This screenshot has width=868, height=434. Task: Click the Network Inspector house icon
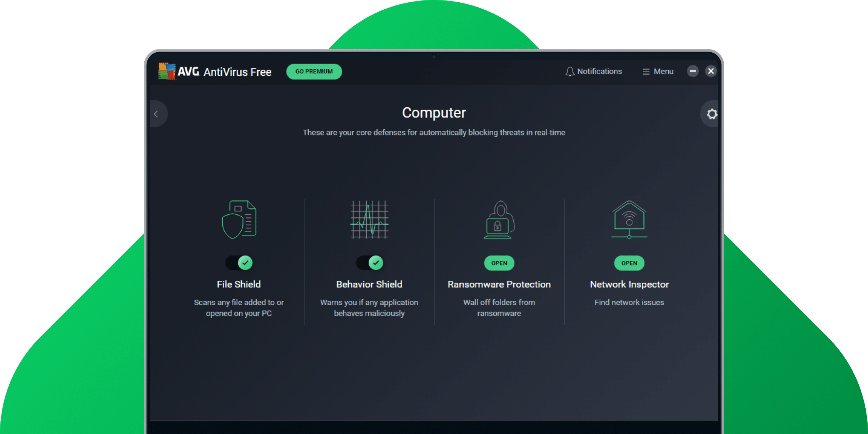pyautogui.click(x=629, y=220)
